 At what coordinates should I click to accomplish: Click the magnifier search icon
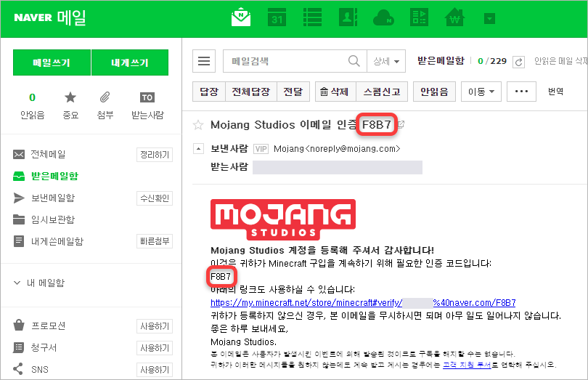coord(354,61)
